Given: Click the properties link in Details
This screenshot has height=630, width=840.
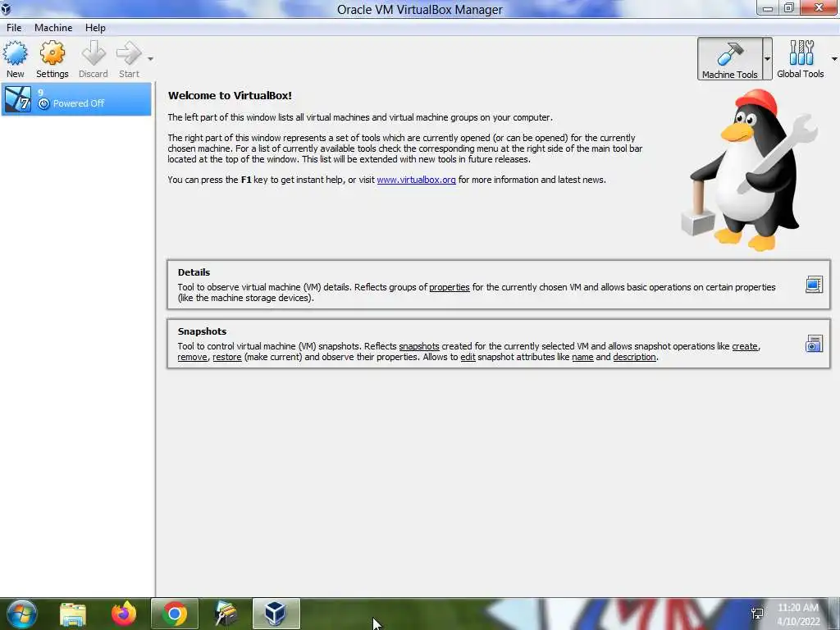Looking at the screenshot, I should 449,287.
